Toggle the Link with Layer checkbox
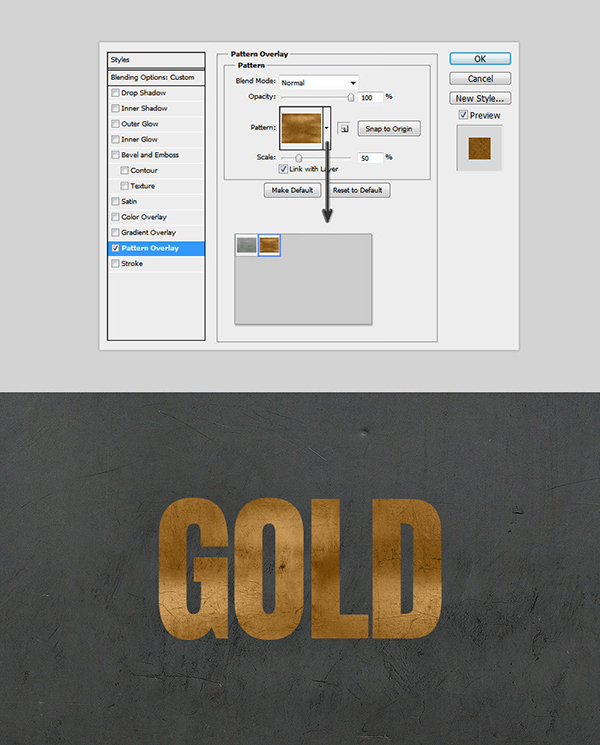 tap(283, 169)
